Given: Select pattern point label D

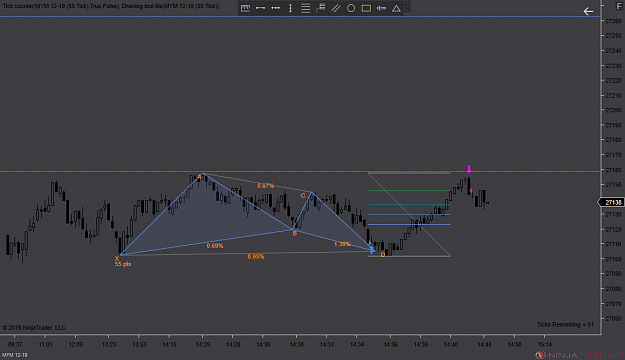Looking at the screenshot, I should tap(383, 255).
